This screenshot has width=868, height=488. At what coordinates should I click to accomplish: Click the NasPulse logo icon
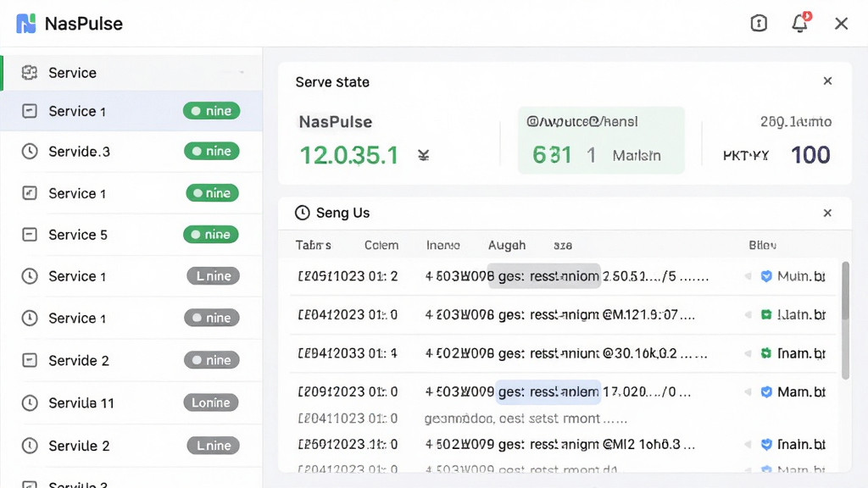pos(26,24)
